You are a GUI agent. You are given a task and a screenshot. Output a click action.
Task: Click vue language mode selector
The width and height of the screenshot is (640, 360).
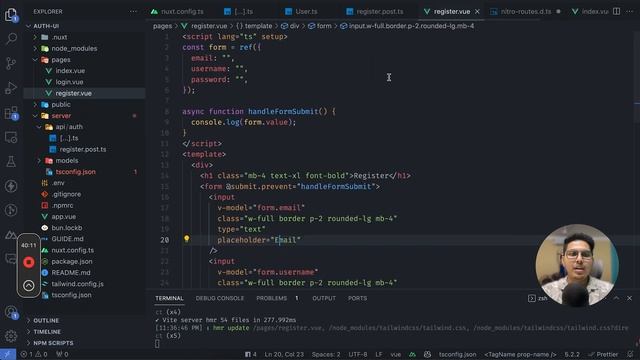point(396,354)
